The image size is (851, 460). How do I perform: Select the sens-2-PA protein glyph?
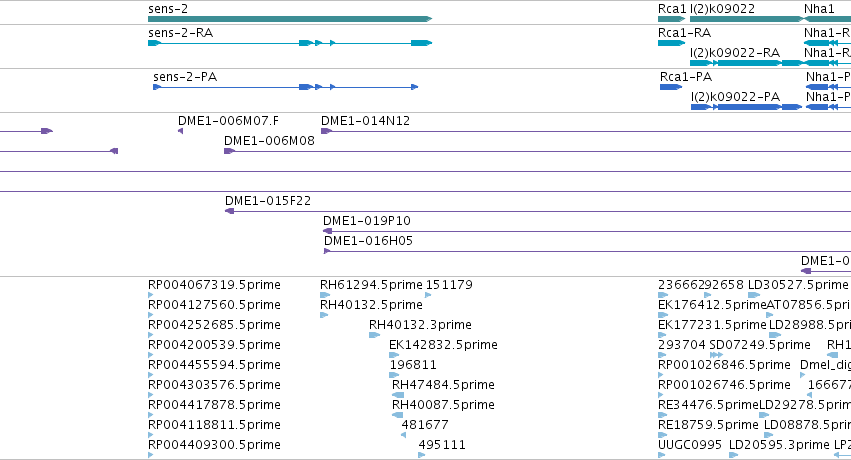coord(285,87)
